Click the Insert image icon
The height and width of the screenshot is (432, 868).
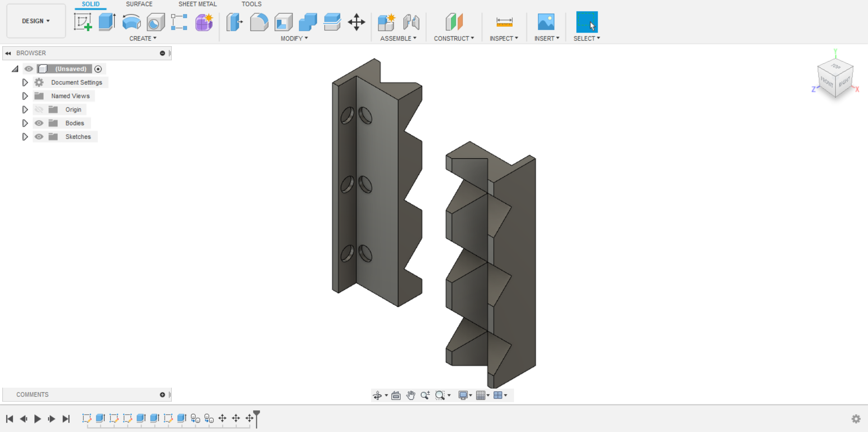point(546,22)
